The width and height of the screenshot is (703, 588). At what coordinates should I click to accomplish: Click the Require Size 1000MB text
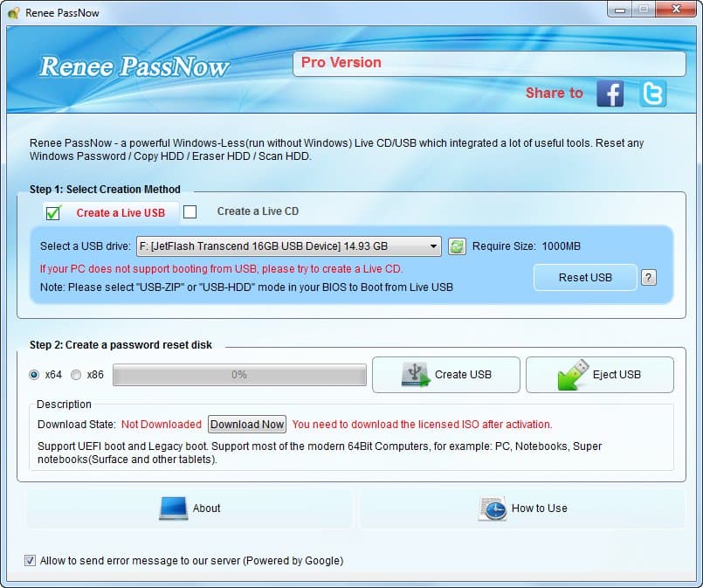point(527,246)
